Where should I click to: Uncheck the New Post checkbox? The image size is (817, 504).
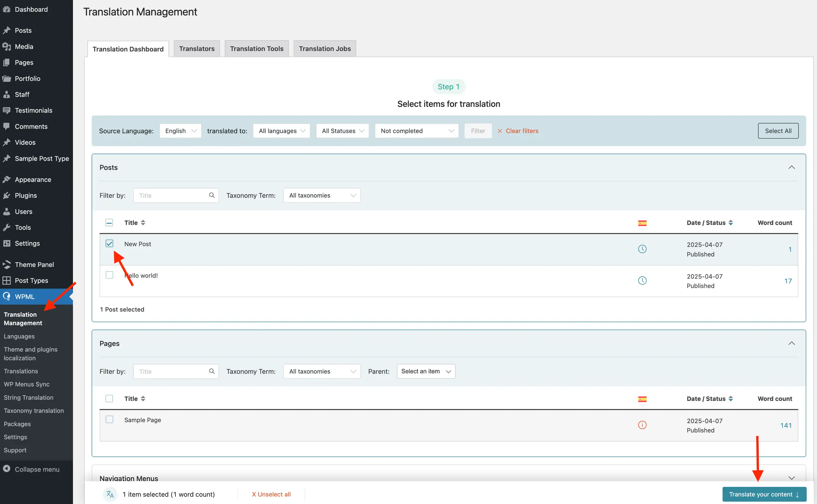109,243
